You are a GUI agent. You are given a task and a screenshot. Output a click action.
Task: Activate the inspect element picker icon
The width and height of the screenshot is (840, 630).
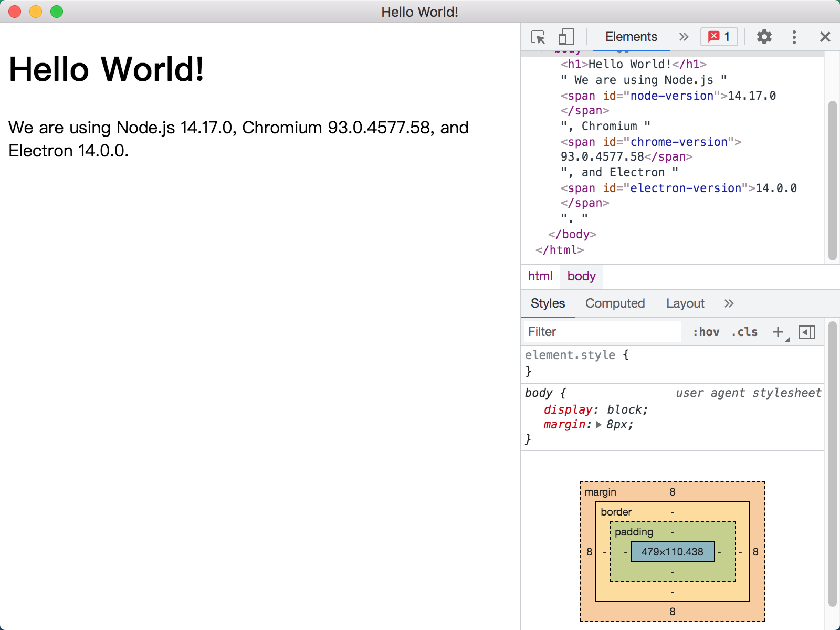tap(538, 37)
